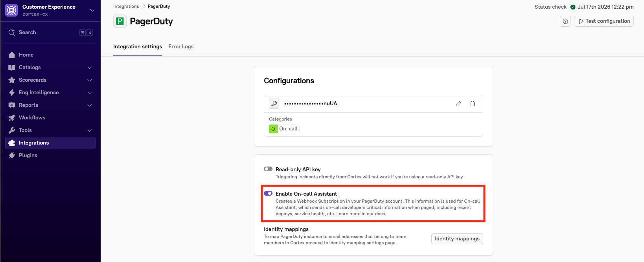Go to Home in the sidebar
Image resolution: width=644 pixels, height=262 pixels.
50,55
